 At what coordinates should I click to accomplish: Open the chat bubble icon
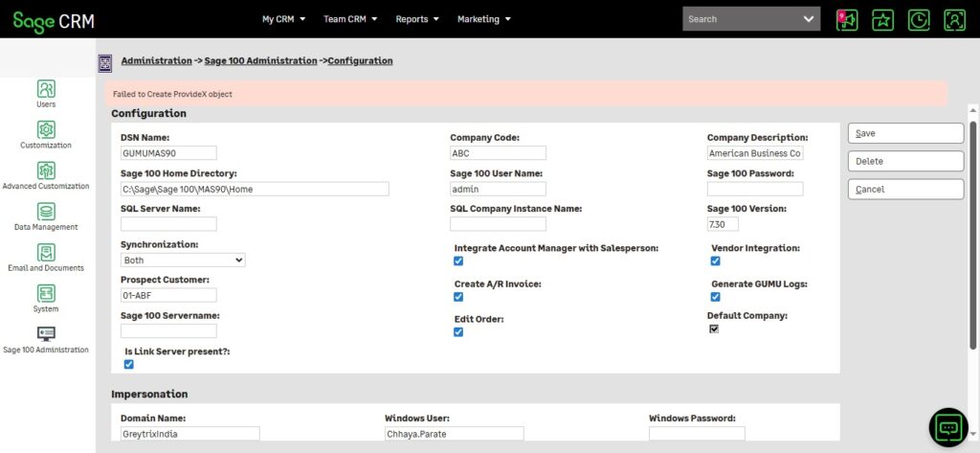[x=948, y=427]
